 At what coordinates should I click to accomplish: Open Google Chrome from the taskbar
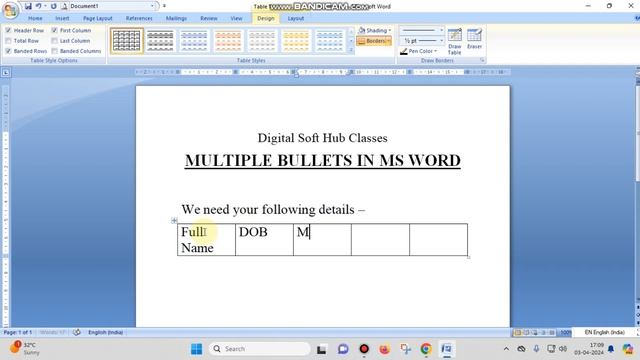(x=426, y=349)
